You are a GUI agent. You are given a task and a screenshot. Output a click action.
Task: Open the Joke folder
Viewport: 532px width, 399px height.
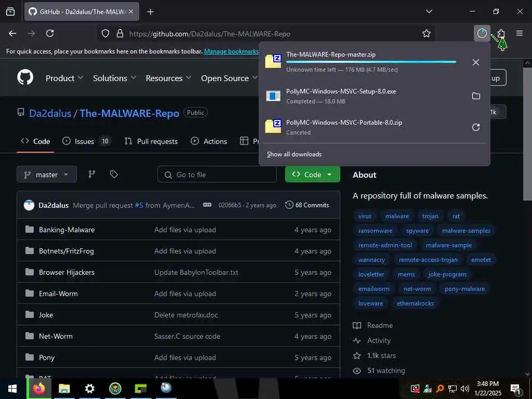(x=46, y=315)
